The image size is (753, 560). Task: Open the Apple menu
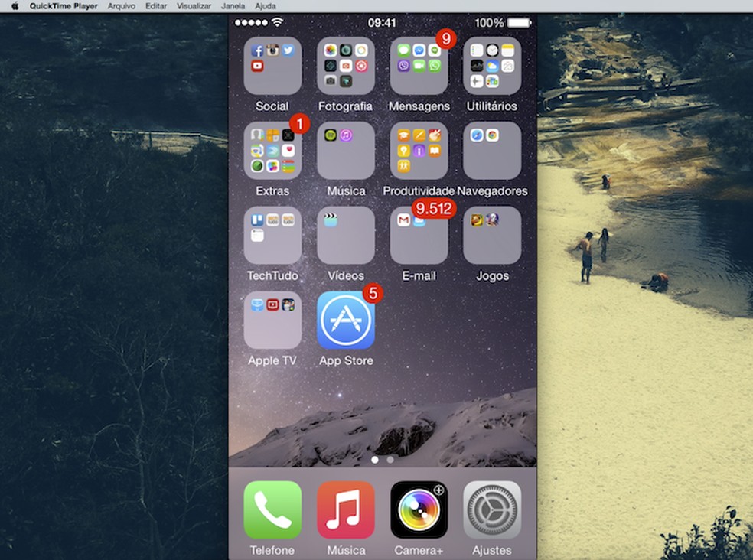(x=15, y=6)
